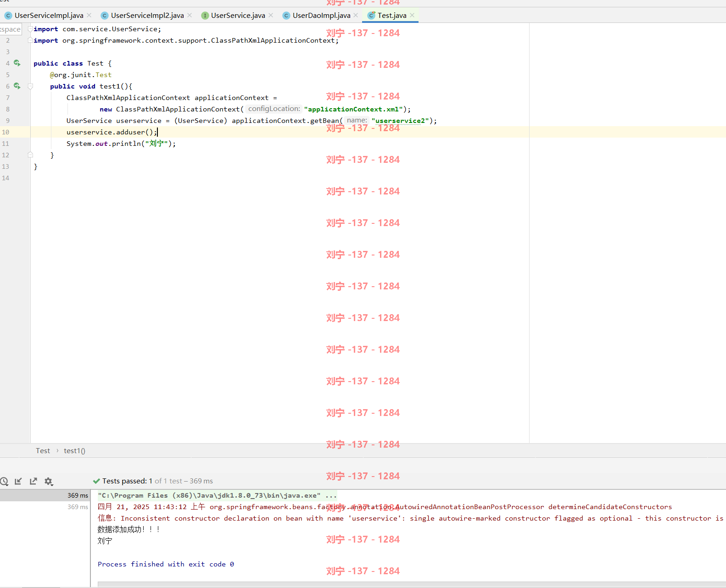Collapse the test1 method fold marker
Screen dimensions: 726x588
coord(30,86)
